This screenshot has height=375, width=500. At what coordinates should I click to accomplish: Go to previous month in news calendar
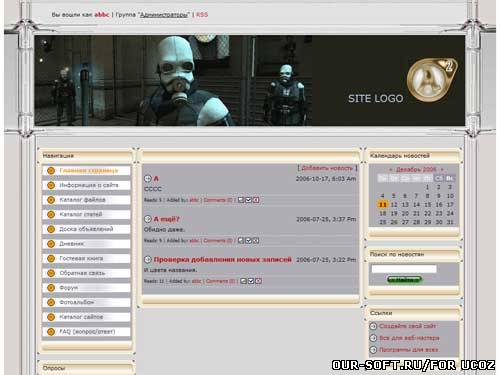390,170
